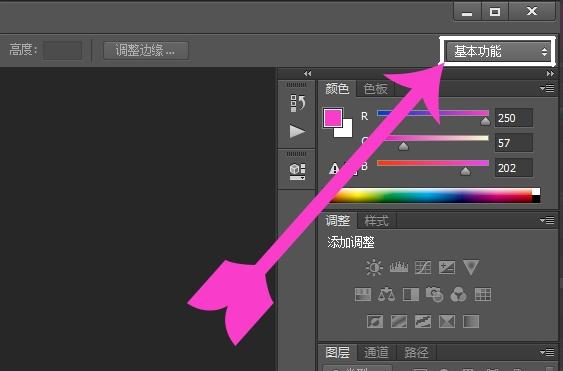563x371 pixels.
Task: Minimize the Photoshop window
Action: click(467, 11)
